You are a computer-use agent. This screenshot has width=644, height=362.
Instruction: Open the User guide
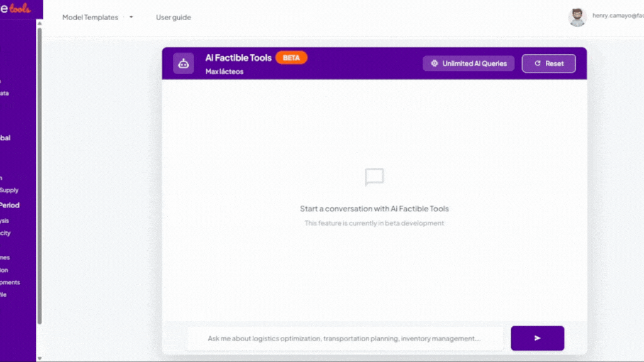coord(174,17)
